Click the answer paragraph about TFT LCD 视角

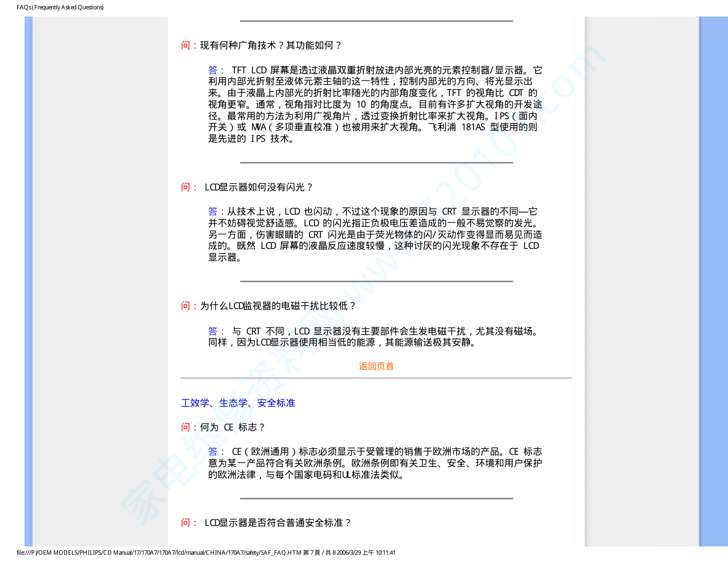(375, 104)
